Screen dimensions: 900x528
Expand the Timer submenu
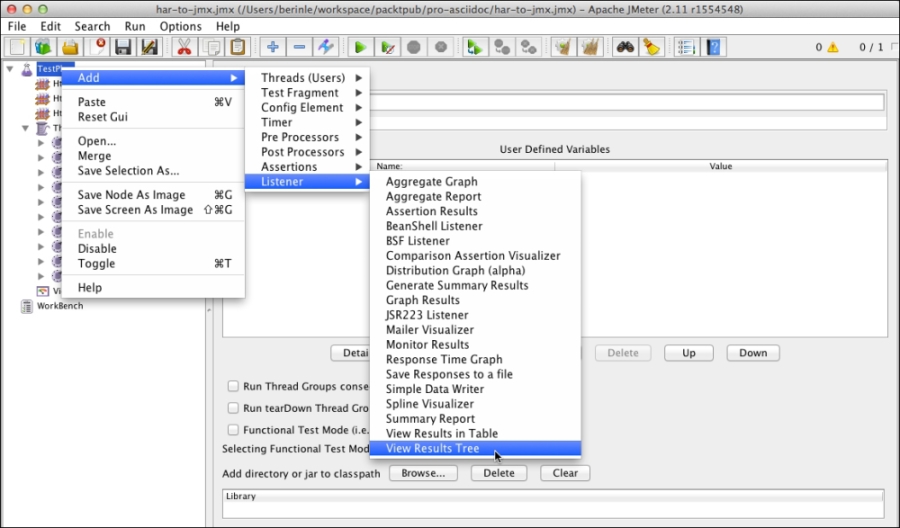307,122
